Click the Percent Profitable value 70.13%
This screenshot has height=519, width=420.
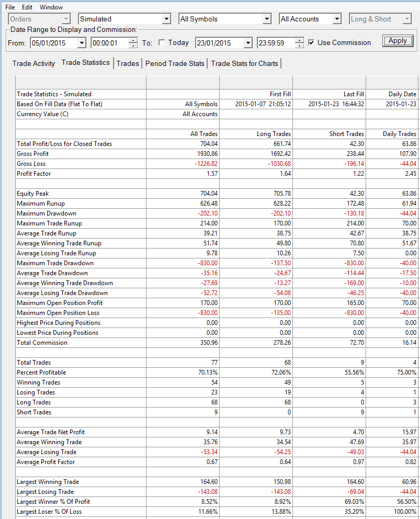coord(208,372)
